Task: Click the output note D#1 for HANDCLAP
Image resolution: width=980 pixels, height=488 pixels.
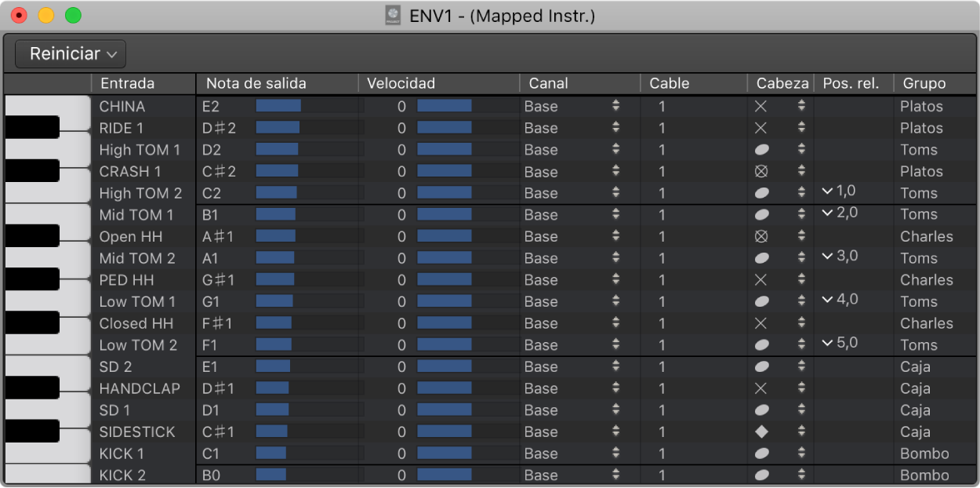Action: [218, 388]
